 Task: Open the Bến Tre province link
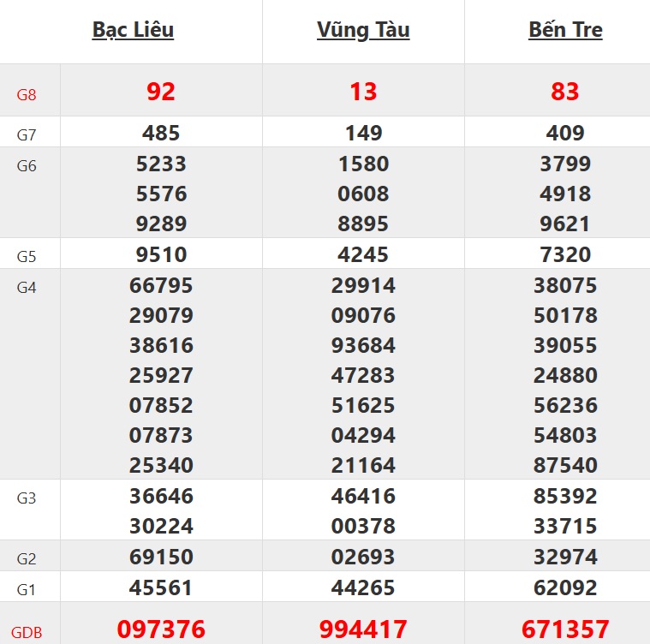[x=565, y=30]
